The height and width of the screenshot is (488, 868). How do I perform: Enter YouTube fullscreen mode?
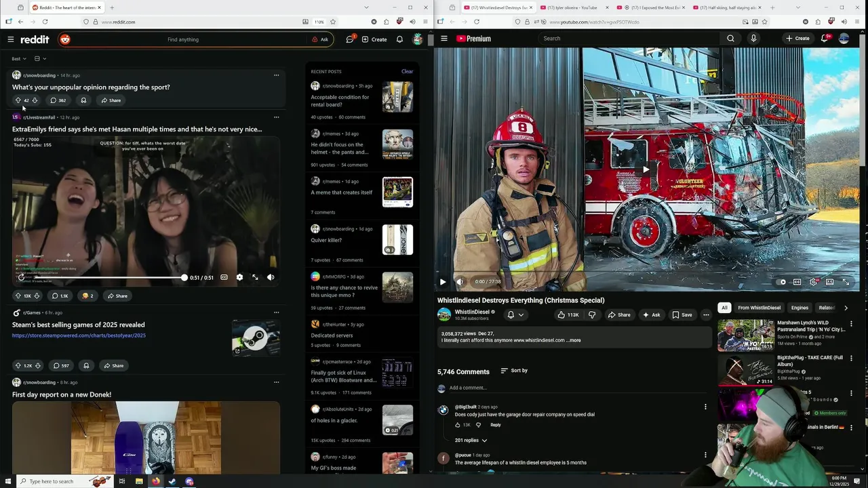[x=846, y=282]
